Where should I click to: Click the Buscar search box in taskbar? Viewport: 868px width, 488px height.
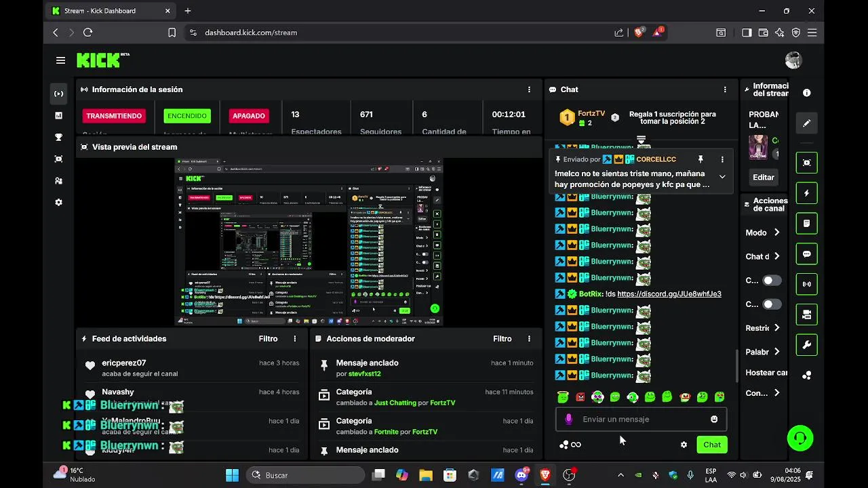(305, 475)
